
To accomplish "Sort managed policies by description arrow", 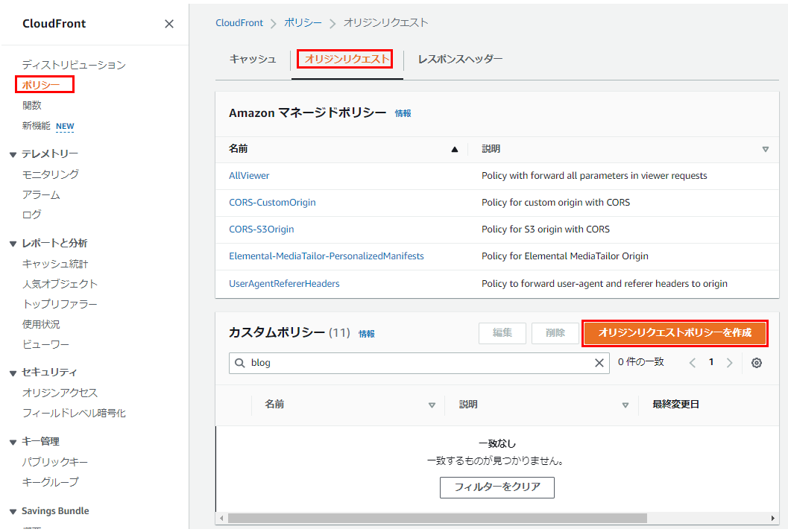I will 765,149.
